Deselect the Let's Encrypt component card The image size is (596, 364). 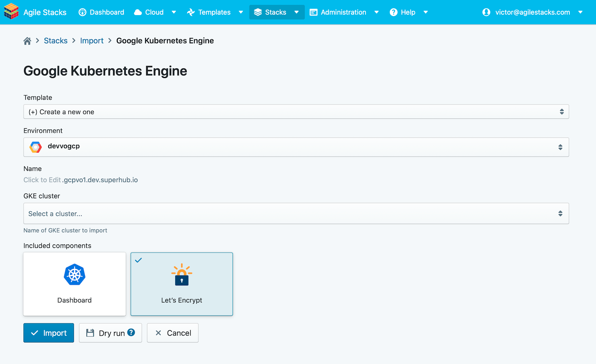point(182,284)
